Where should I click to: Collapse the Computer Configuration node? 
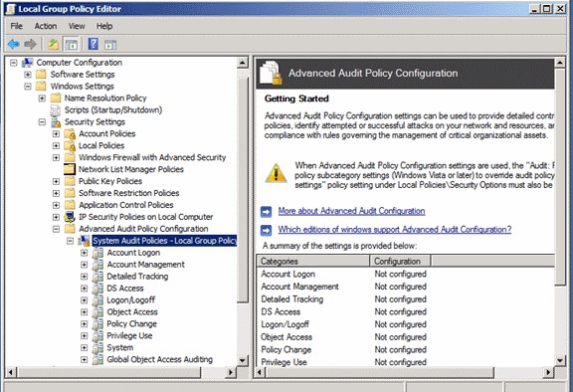point(14,63)
